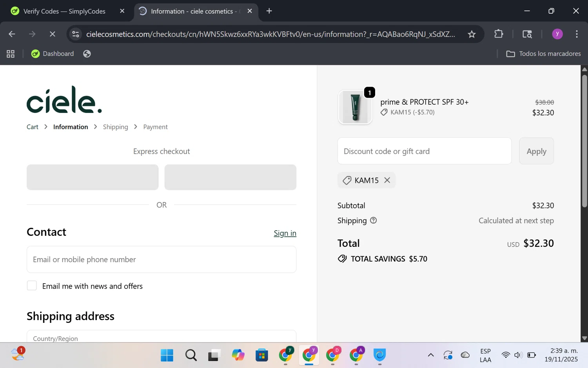
Task: Click the Apply discount button
Action: click(x=536, y=151)
